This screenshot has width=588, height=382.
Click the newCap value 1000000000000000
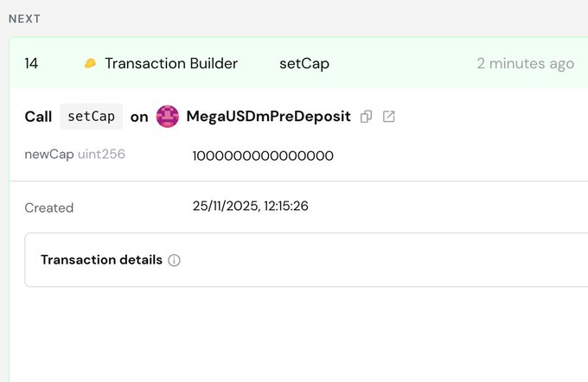click(x=263, y=156)
